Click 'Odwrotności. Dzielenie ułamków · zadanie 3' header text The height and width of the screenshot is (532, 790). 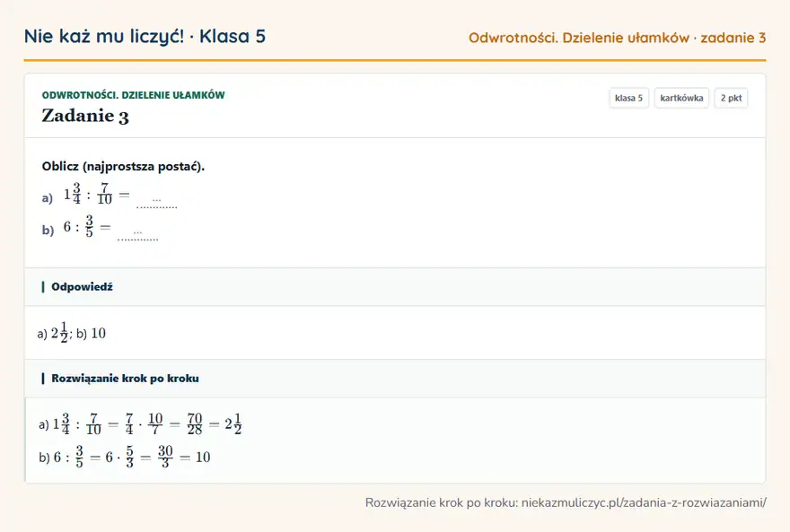(617, 38)
